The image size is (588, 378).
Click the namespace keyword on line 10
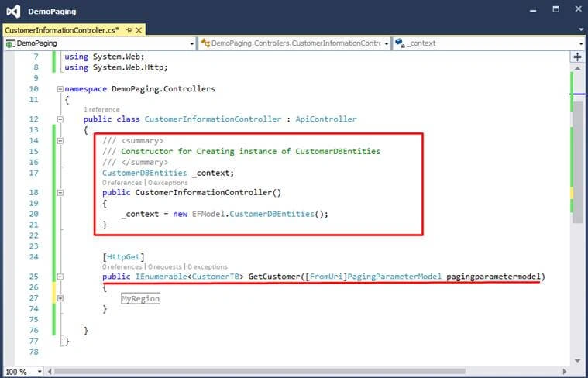(86, 89)
